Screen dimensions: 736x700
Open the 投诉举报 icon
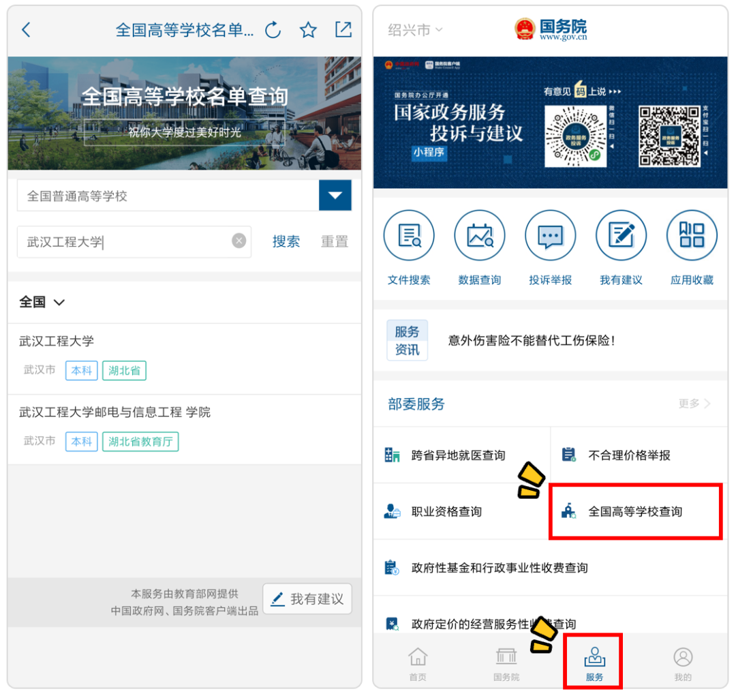(550, 235)
